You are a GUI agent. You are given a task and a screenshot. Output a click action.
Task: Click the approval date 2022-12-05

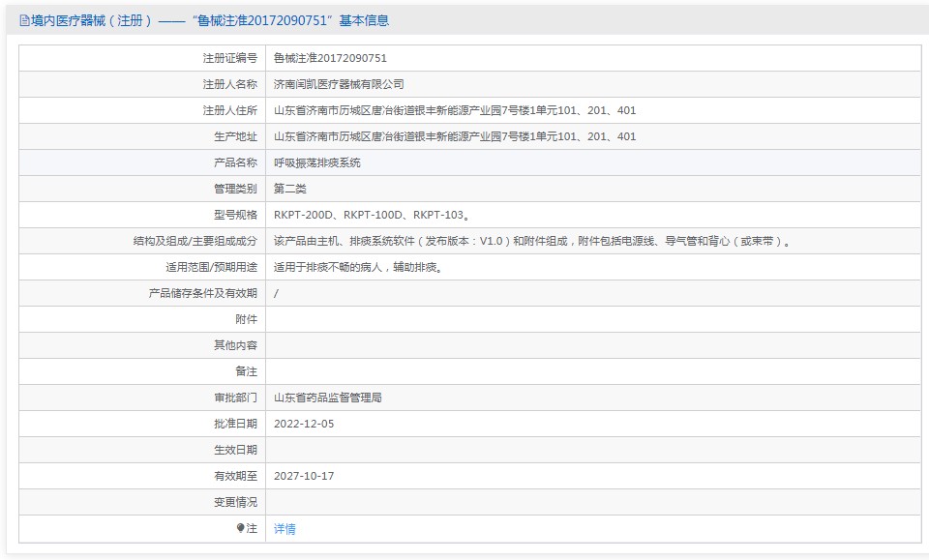click(x=304, y=424)
